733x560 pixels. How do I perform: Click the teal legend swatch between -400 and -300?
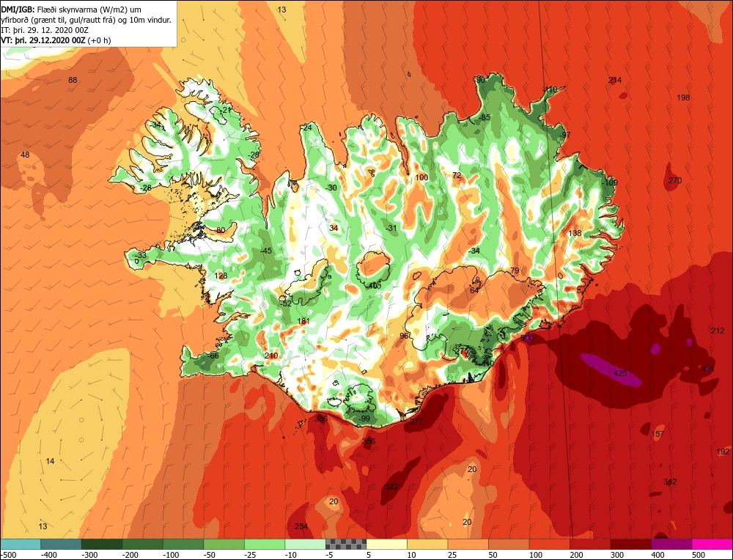61,544
